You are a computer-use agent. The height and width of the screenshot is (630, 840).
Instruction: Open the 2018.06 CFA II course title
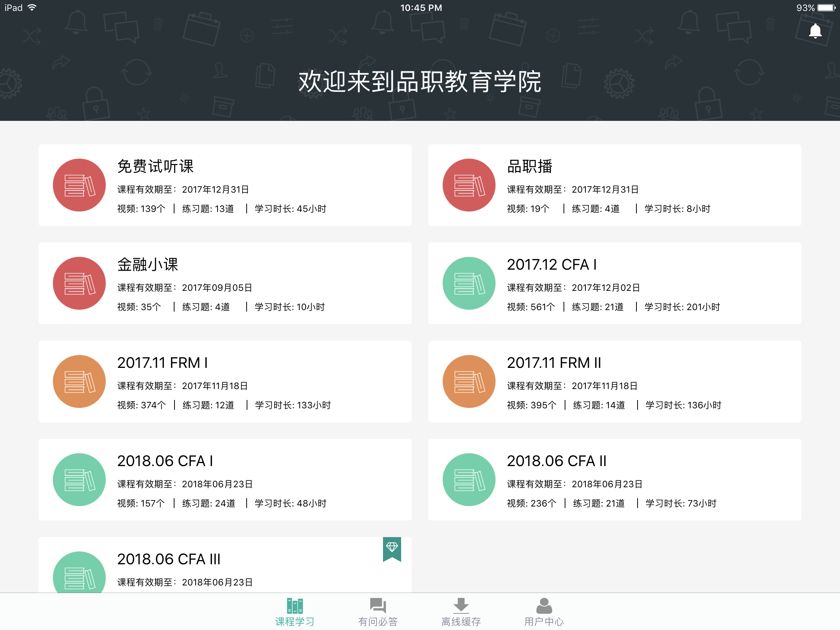point(557,461)
